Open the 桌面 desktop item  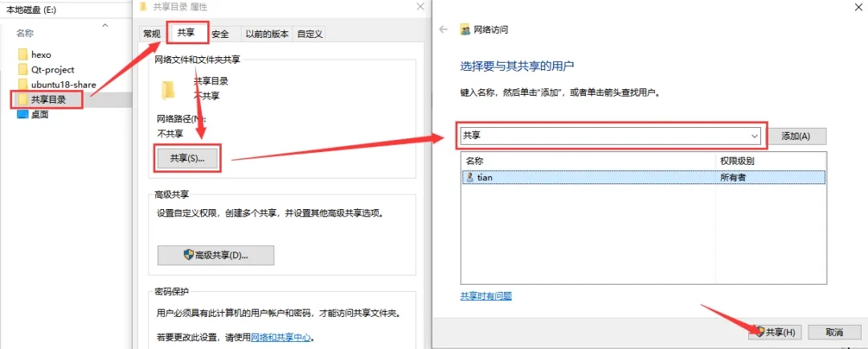pyautogui.click(x=39, y=115)
